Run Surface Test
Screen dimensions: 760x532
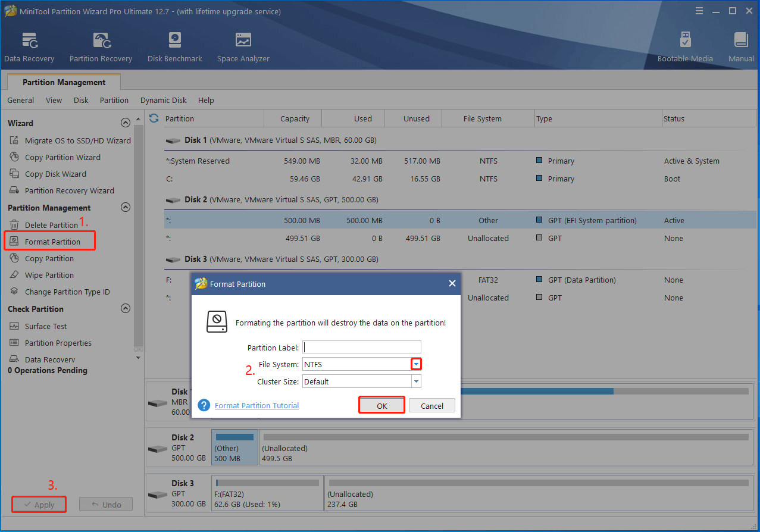coord(38,326)
